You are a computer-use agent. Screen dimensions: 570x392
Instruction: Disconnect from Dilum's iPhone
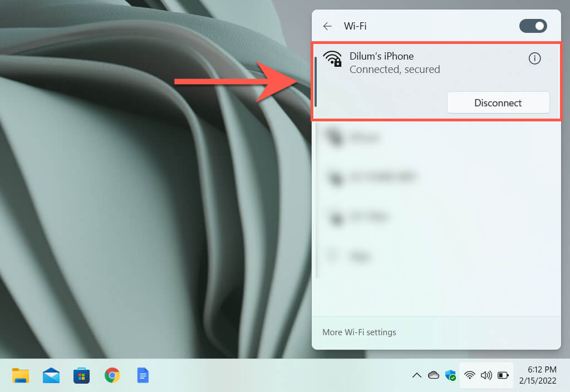498,103
